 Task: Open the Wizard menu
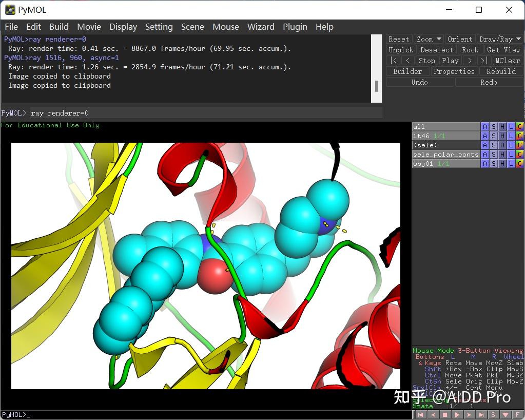click(x=261, y=27)
